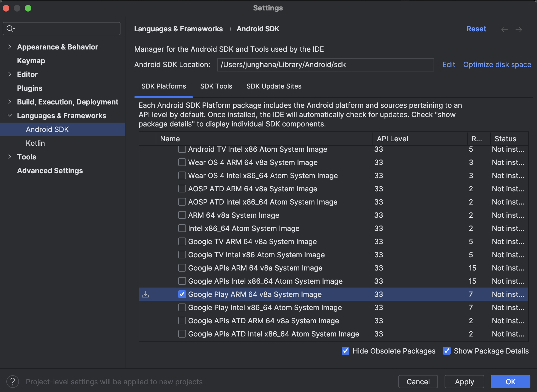Click the forward navigation arrow

[519, 29]
